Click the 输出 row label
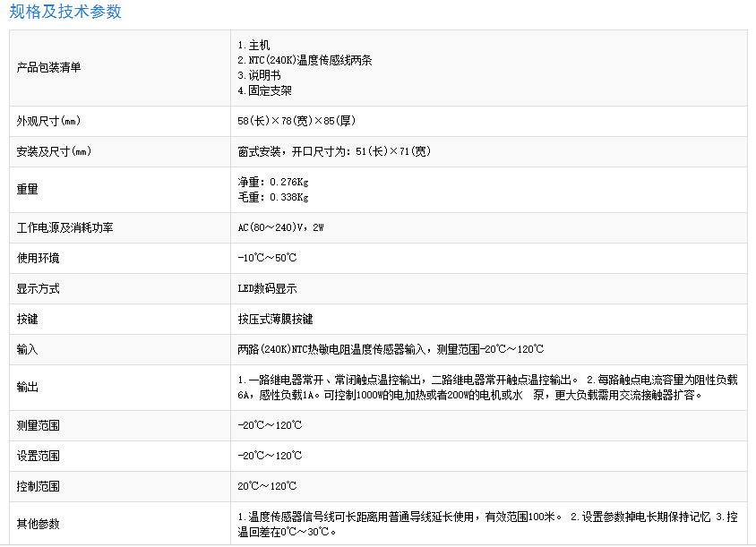756x547 pixels. point(28,387)
